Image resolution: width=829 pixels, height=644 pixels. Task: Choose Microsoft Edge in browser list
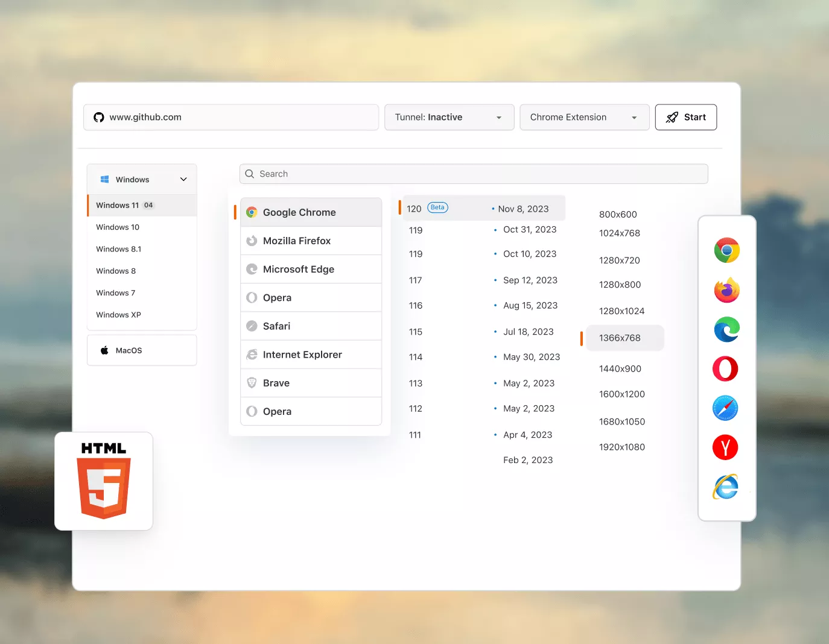point(311,269)
